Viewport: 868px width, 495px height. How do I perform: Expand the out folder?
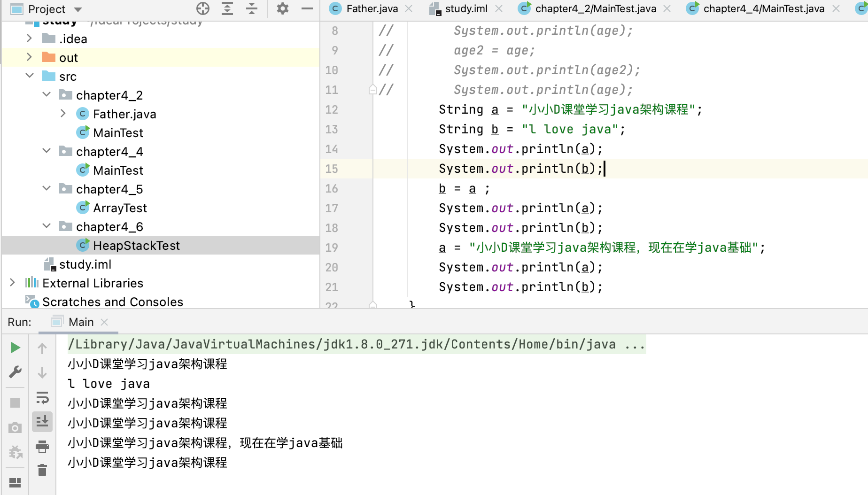(29, 57)
